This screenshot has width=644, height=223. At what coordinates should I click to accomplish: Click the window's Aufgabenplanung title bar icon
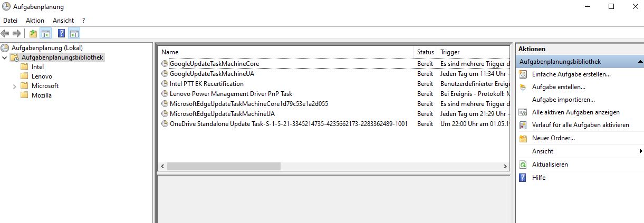[x=6, y=7]
